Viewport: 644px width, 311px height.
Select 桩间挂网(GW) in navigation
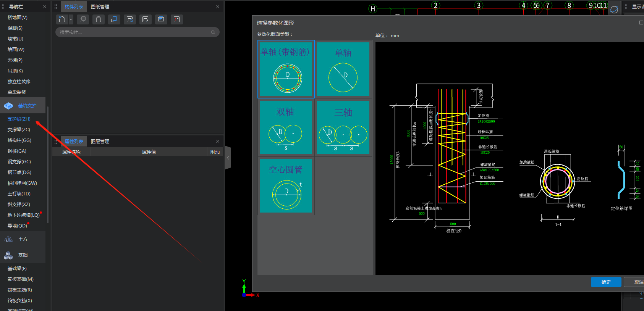[x=22, y=183]
